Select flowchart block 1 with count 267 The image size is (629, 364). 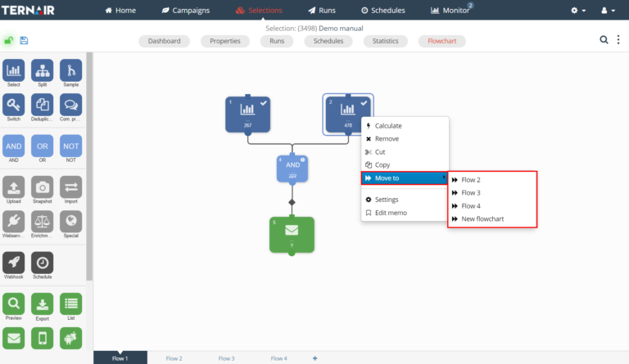(x=247, y=115)
